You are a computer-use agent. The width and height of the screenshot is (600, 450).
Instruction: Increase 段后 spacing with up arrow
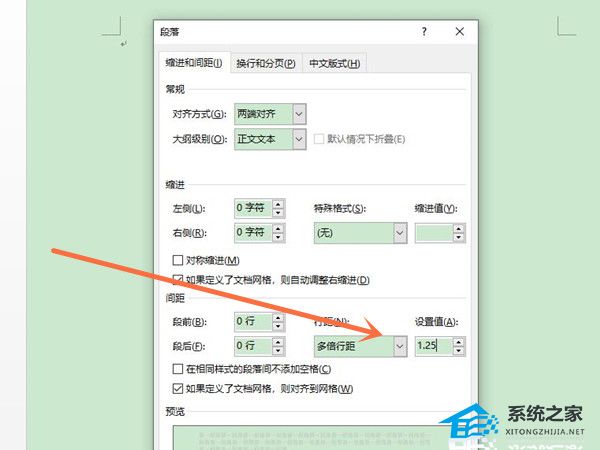point(279,341)
